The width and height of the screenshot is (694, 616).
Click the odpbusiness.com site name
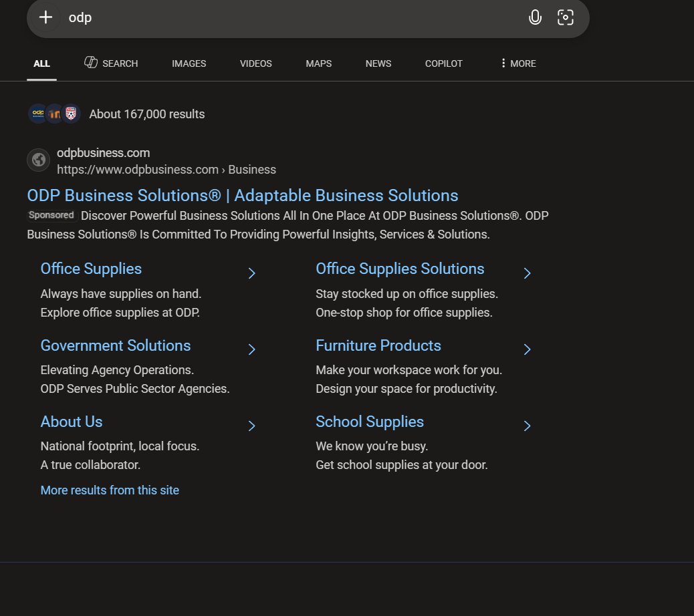pyautogui.click(x=104, y=153)
